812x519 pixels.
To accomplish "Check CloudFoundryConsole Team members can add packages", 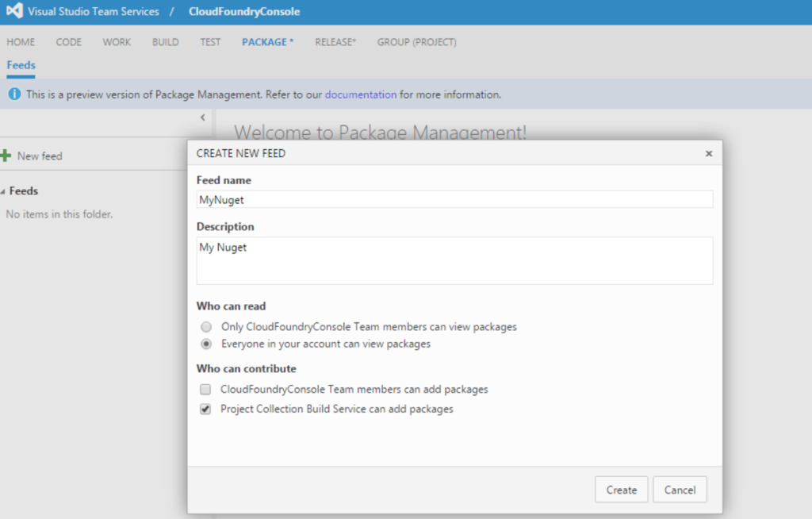I will [x=205, y=390].
